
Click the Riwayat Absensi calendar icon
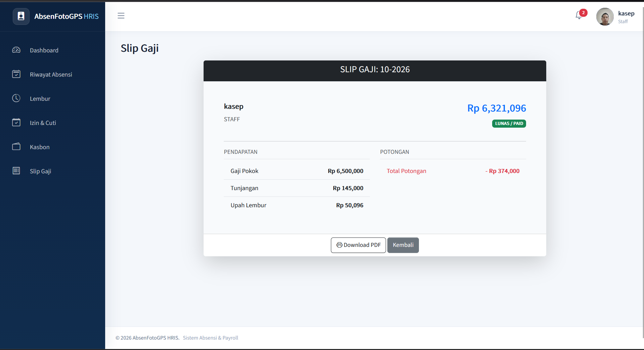tap(16, 74)
